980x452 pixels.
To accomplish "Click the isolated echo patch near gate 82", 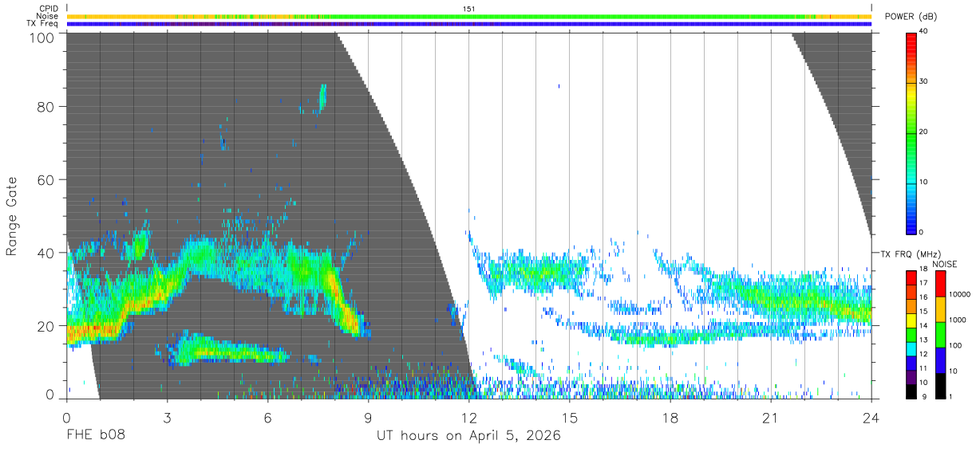I will [322, 97].
